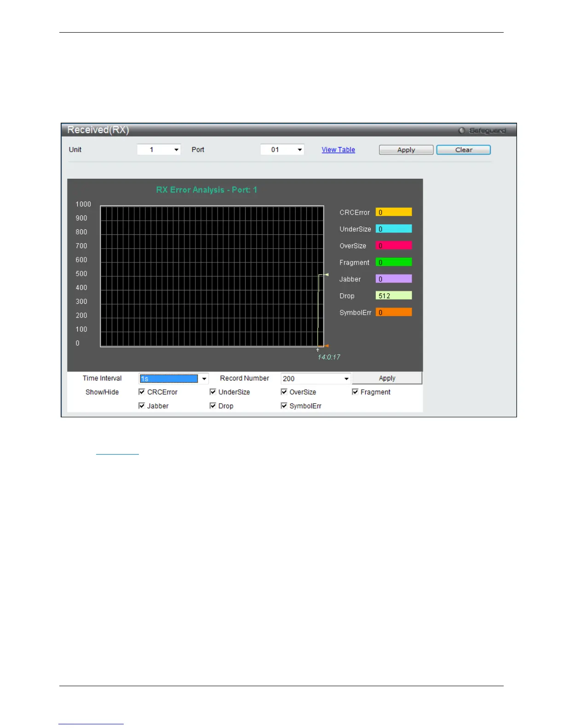
Task: Click the orange SymbolErr color swatch
Action: click(394, 313)
